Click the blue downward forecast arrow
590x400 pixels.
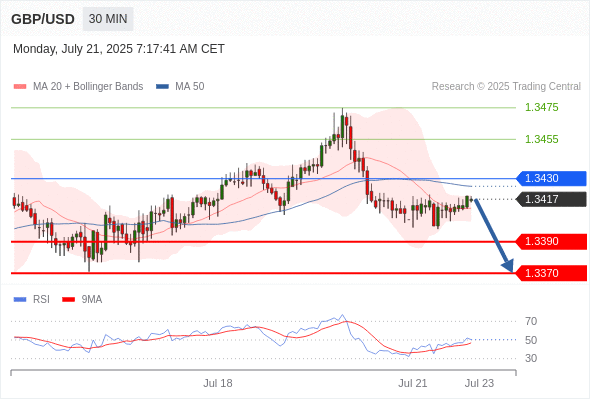click(x=494, y=235)
